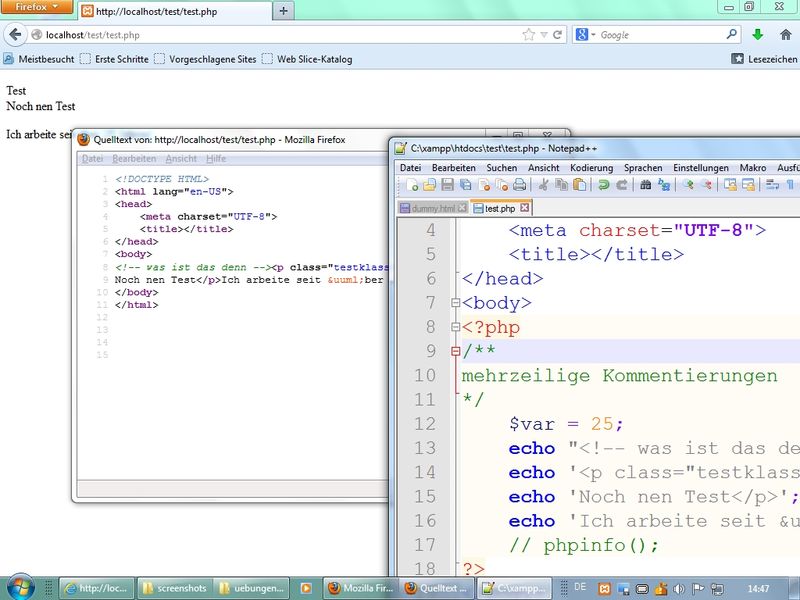
Task: Collapse the body tag fold marker
Action: coord(456,303)
